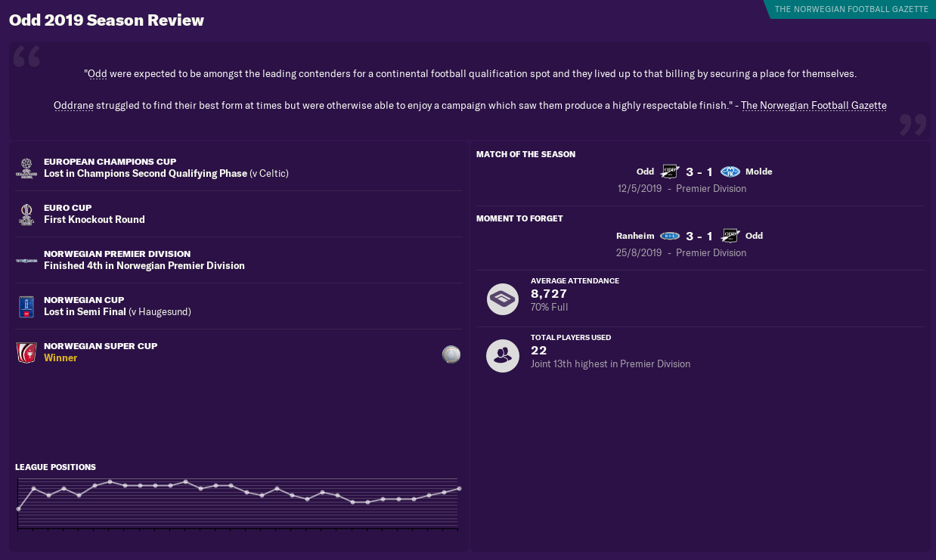Click the silver medal icon beside Super Cup

tap(451, 354)
